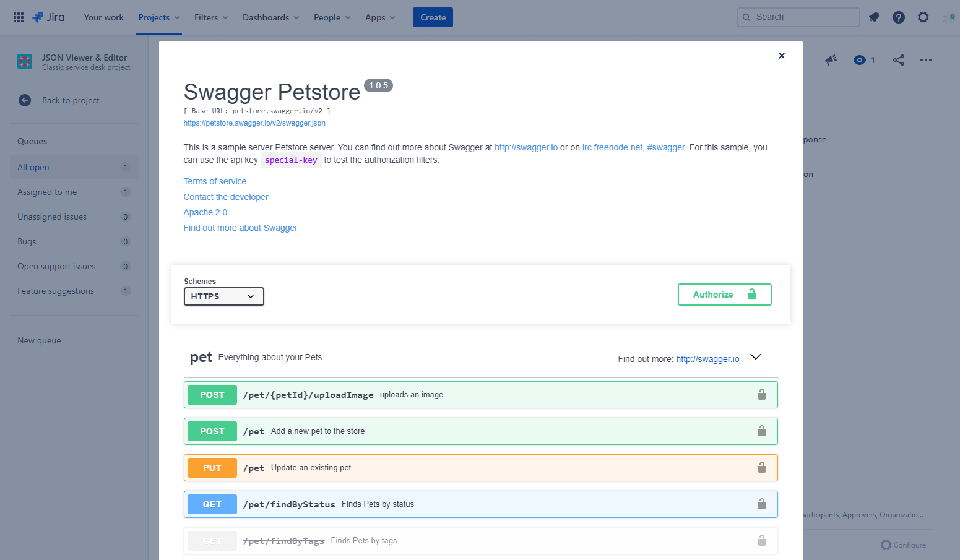960x560 pixels.
Task: Select the All open queue
Action: click(x=74, y=167)
